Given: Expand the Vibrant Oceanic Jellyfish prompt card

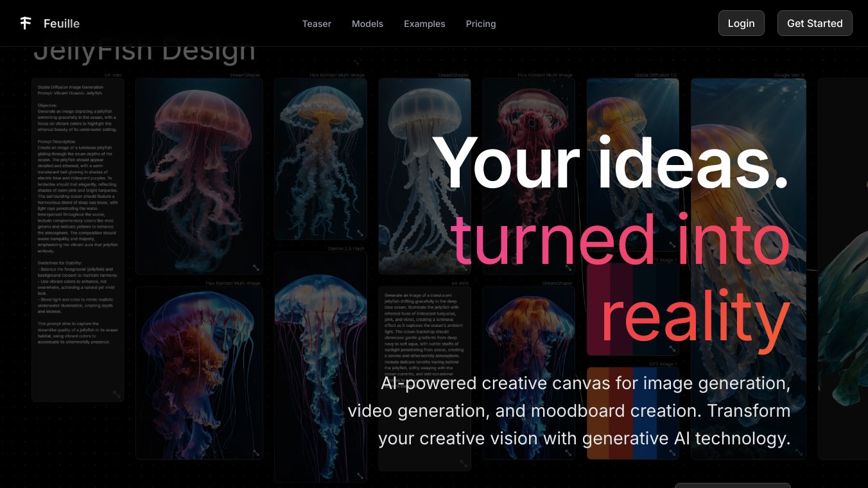Looking at the screenshot, I should coord(117,394).
